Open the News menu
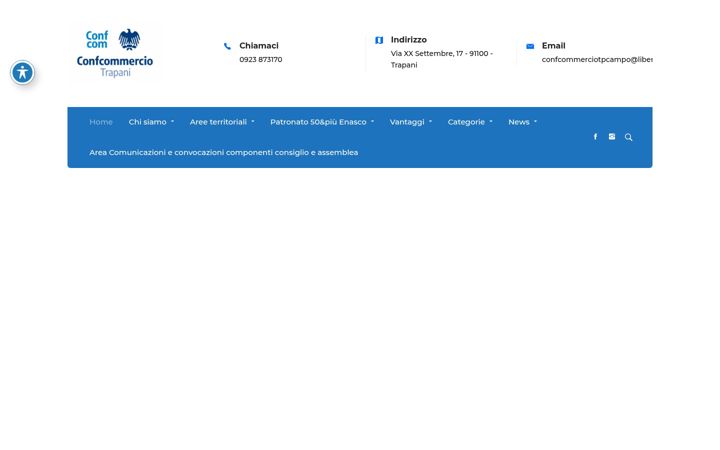720x450 pixels. 519,122
